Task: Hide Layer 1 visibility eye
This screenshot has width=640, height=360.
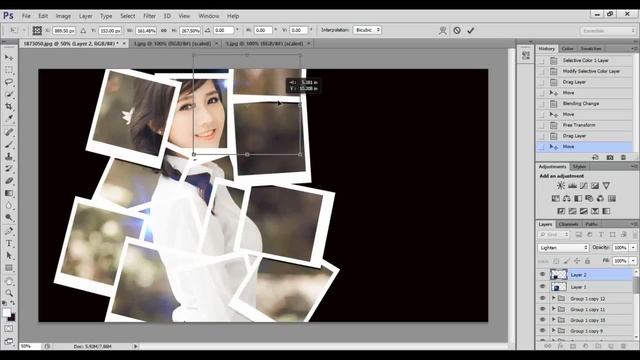Action: [x=542, y=287]
